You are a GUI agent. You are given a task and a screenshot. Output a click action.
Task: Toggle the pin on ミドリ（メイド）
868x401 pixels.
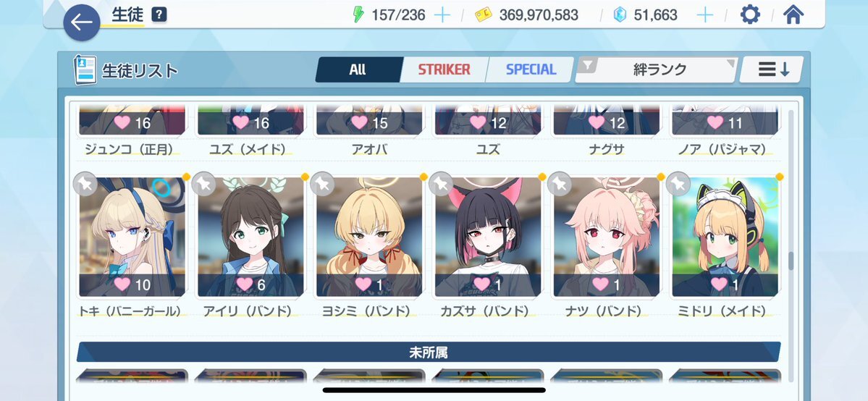pyautogui.click(x=678, y=184)
